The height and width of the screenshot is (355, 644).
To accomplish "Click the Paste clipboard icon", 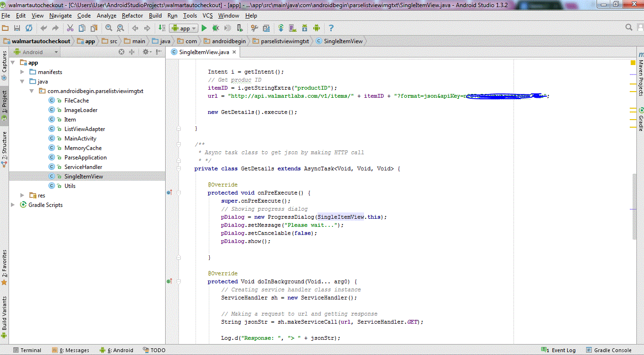I will pos(94,28).
